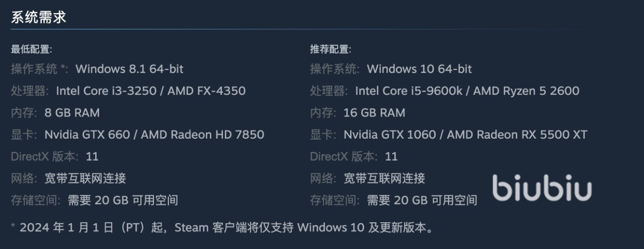The height and width of the screenshot is (249, 644).
Task: Click the Steam Windows 10 support footnote
Action: [221, 228]
